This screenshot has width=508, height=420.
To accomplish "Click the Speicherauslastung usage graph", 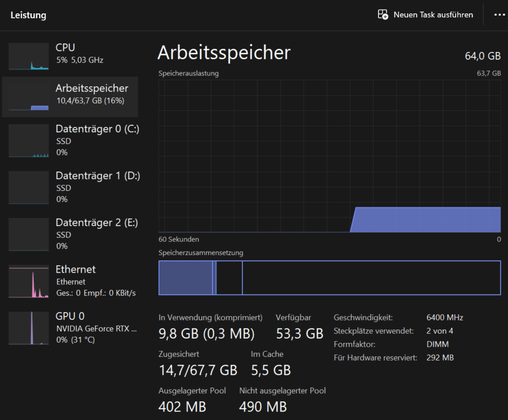I will coord(330,156).
